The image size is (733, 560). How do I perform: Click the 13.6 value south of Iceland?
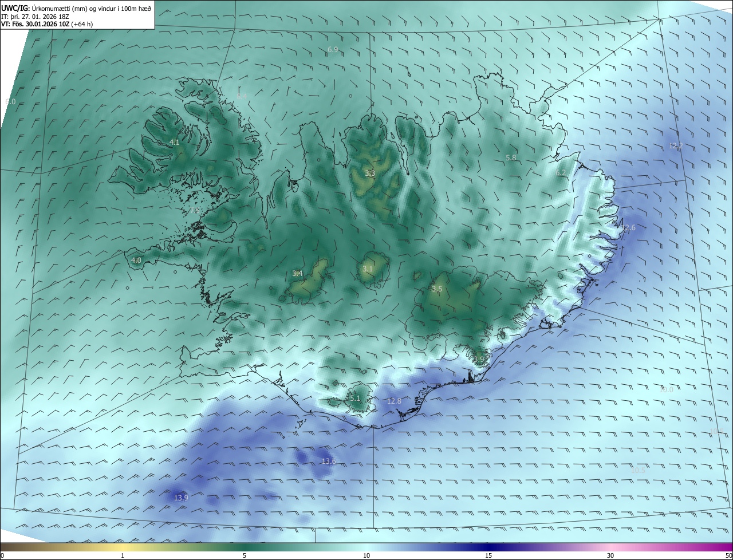[329, 462]
